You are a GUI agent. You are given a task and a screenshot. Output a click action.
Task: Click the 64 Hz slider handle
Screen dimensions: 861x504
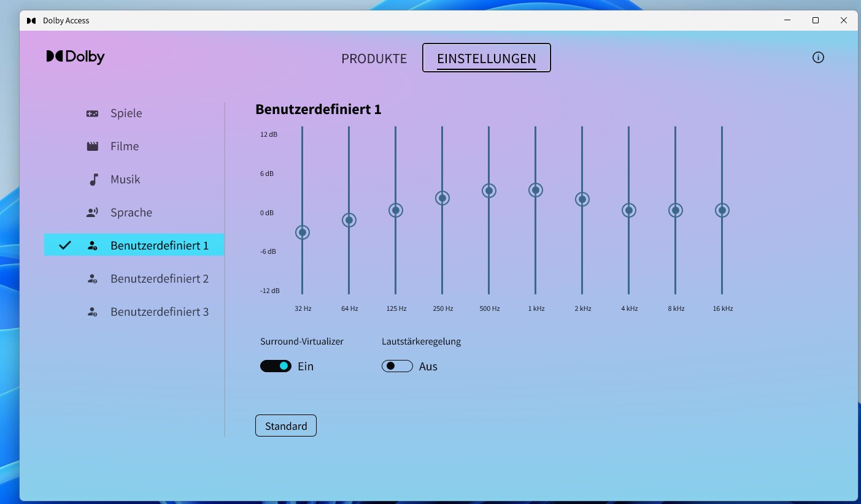[x=349, y=220]
